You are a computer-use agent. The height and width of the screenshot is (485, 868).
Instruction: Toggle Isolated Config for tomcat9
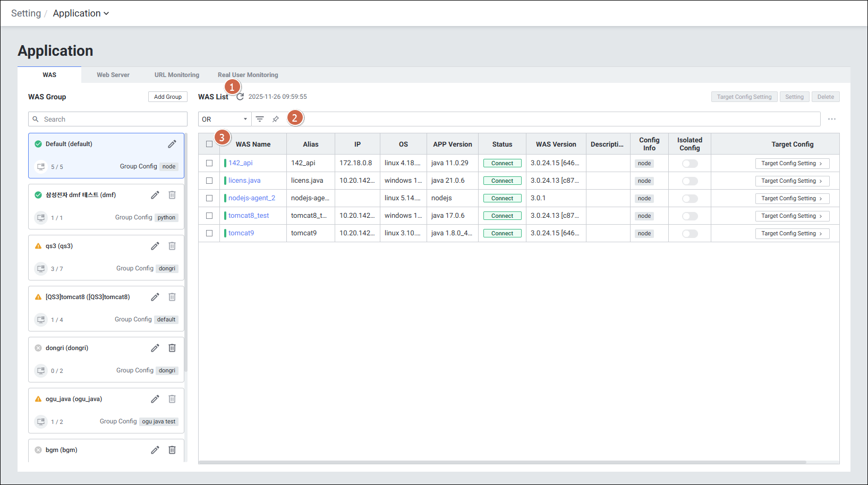point(690,234)
